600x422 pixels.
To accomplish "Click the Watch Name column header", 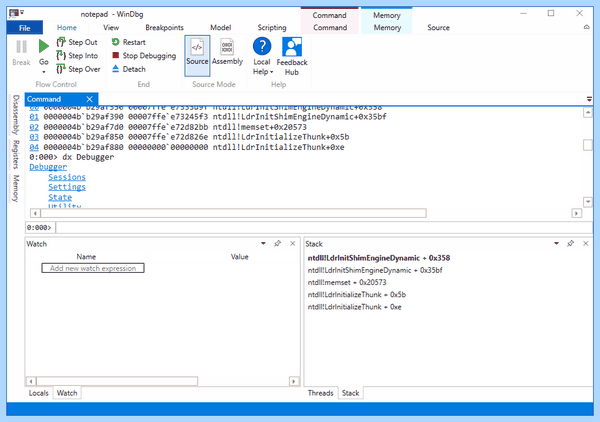I will (86, 257).
